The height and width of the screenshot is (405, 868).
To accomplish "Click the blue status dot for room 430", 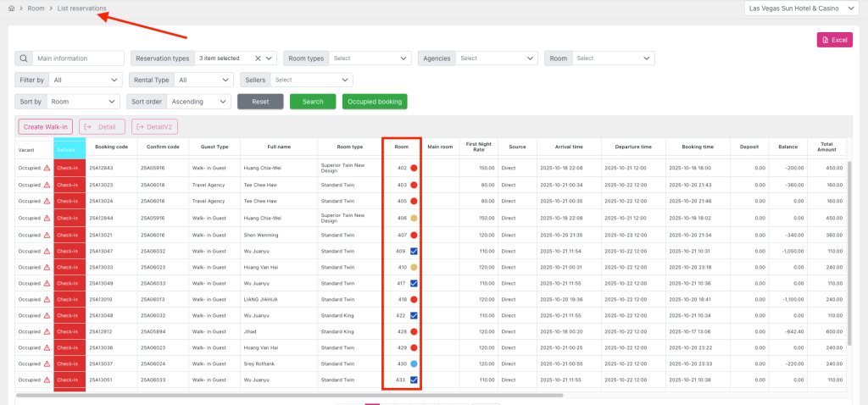I will click(414, 363).
